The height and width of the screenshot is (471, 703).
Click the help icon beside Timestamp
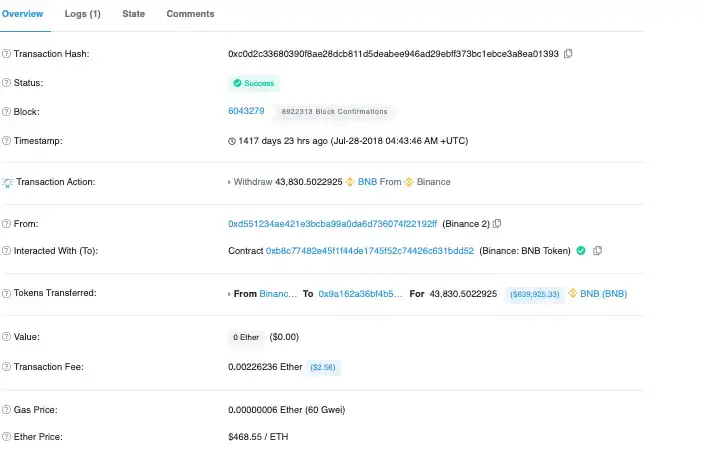coord(6,141)
